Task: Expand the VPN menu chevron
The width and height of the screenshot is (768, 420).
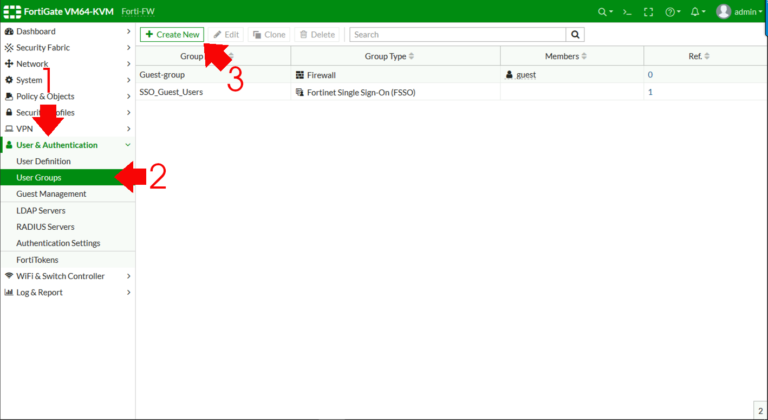Action: point(128,129)
